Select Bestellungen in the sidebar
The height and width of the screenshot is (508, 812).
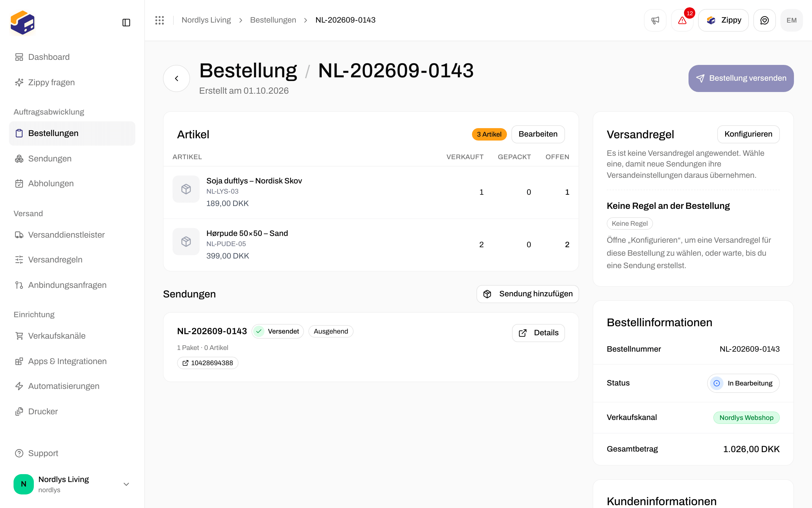pyautogui.click(x=72, y=133)
